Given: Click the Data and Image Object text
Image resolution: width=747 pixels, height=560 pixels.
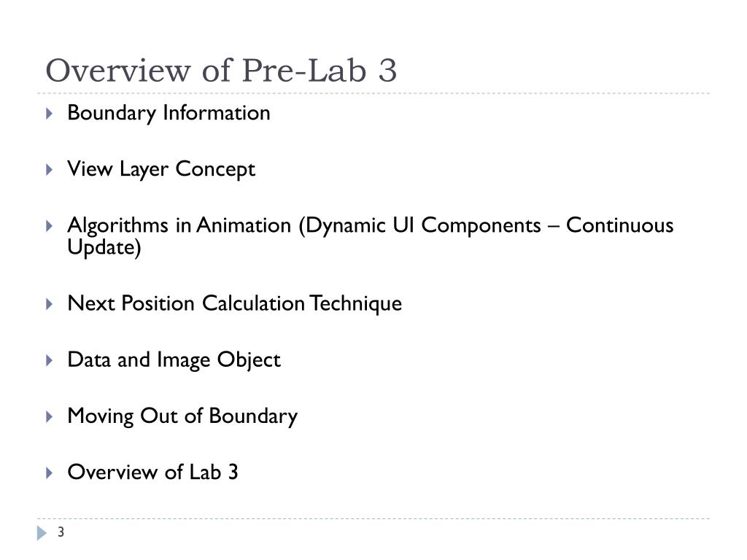Looking at the screenshot, I should (x=174, y=360).
